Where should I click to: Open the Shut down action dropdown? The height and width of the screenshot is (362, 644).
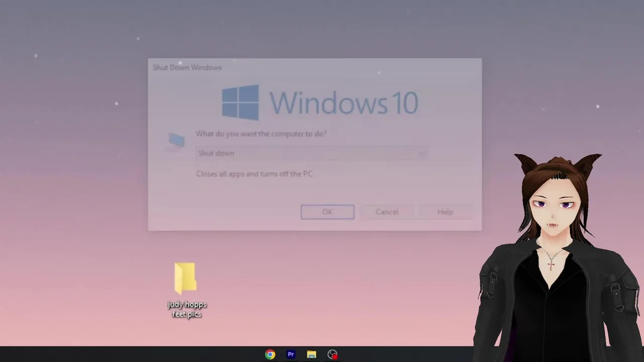coord(312,153)
